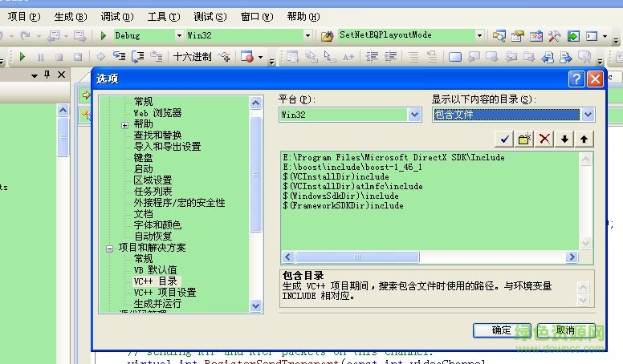Viewport: 623px width, 364px height.
Task: Open the toolbox wrench icon in toolbar
Action: [555, 36]
